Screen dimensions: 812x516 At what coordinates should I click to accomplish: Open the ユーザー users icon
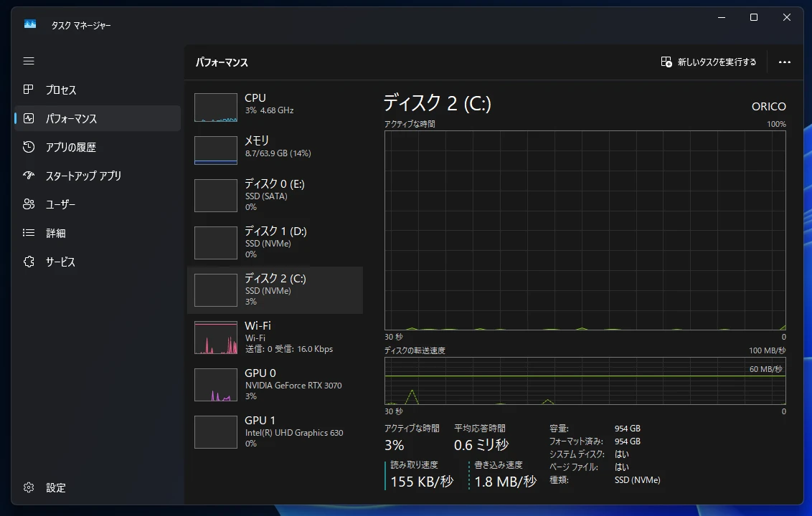tap(29, 205)
